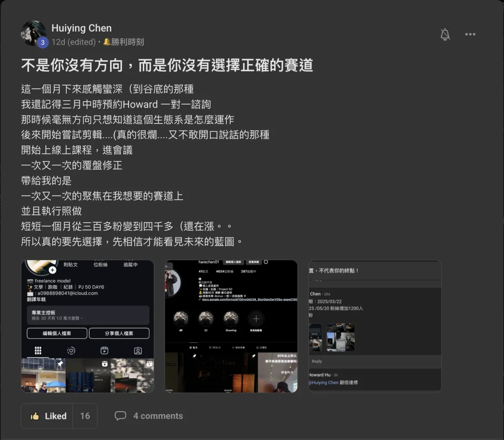Click 編輯個人檔案 button in first screenshot
Screen dimensions: 504x440
click(x=57, y=333)
